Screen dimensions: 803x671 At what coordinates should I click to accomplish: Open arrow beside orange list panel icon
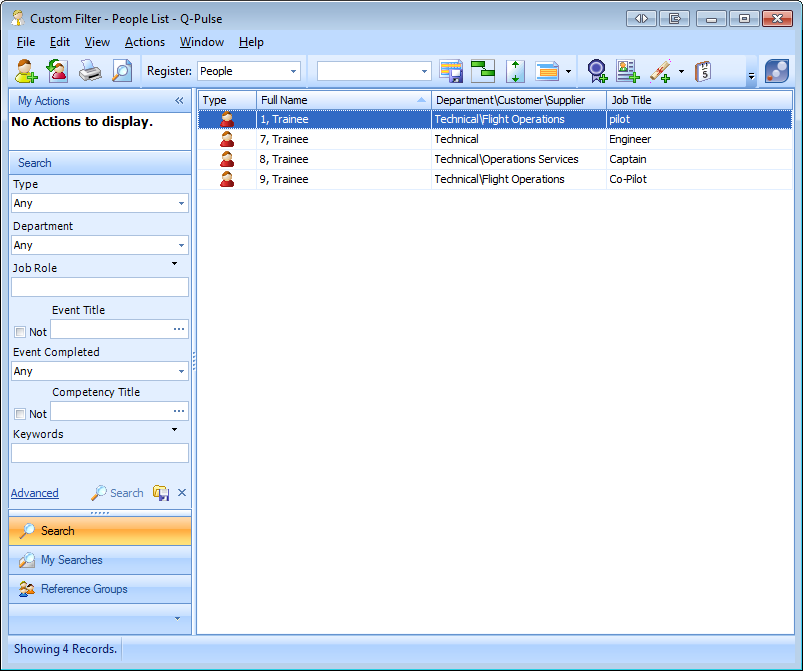[568, 71]
